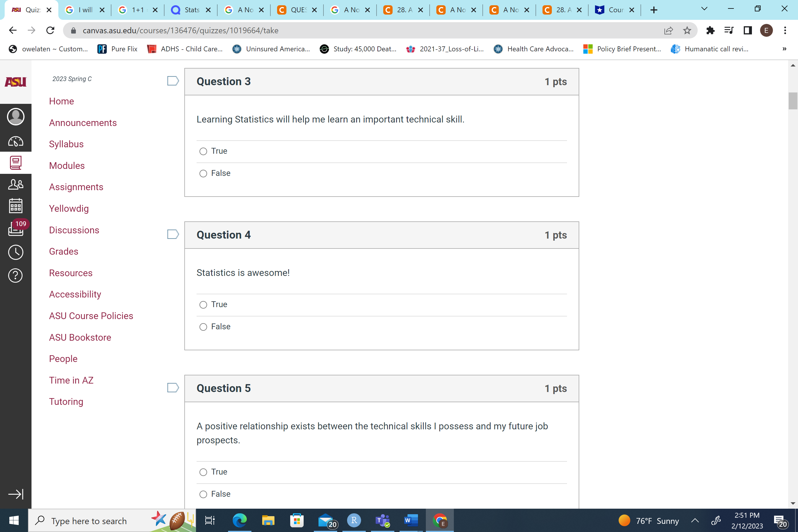Open the Chrome tab search dropdown arrow
The image size is (798, 532).
point(704,9)
